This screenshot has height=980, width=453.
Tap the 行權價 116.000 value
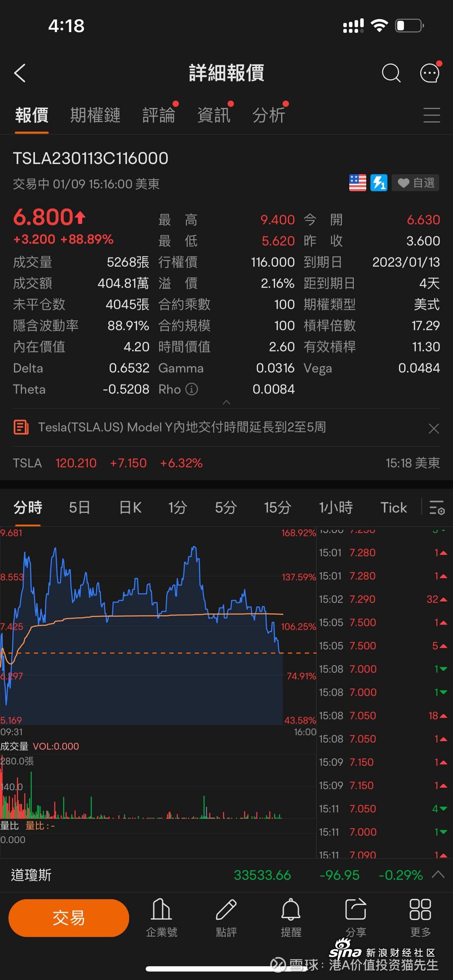pos(273,262)
